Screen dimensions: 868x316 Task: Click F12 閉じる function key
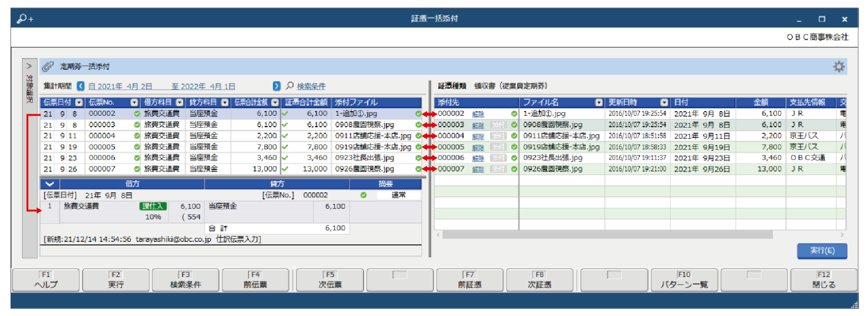(x=823, y=280)
